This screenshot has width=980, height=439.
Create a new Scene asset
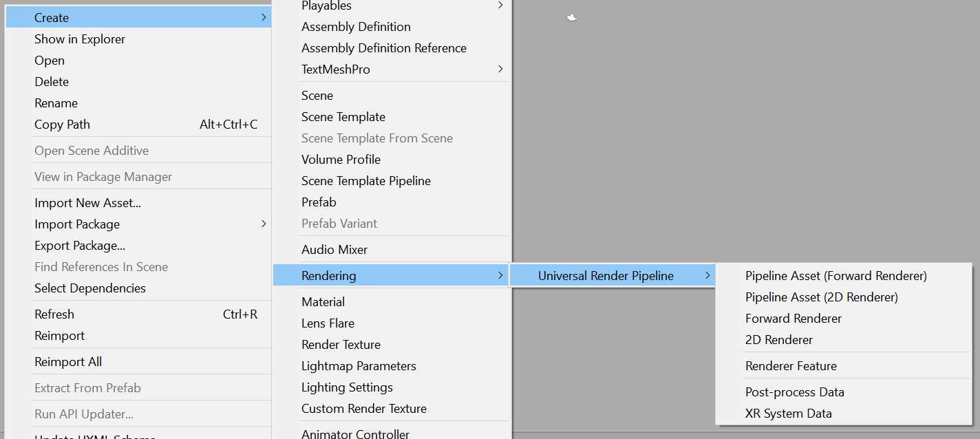point(317,96)
